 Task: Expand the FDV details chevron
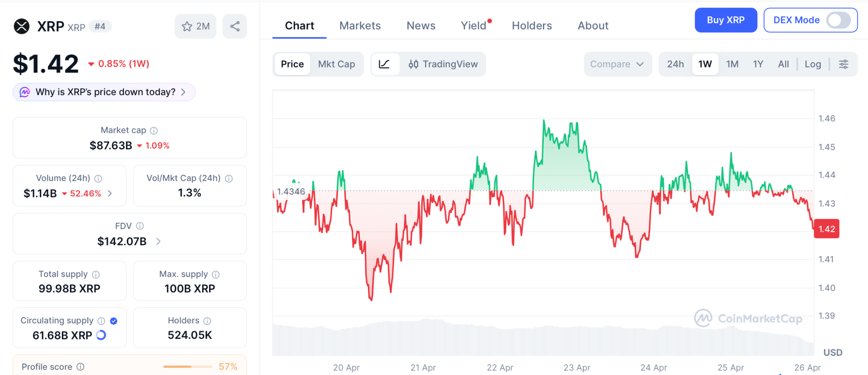point(159,241)
